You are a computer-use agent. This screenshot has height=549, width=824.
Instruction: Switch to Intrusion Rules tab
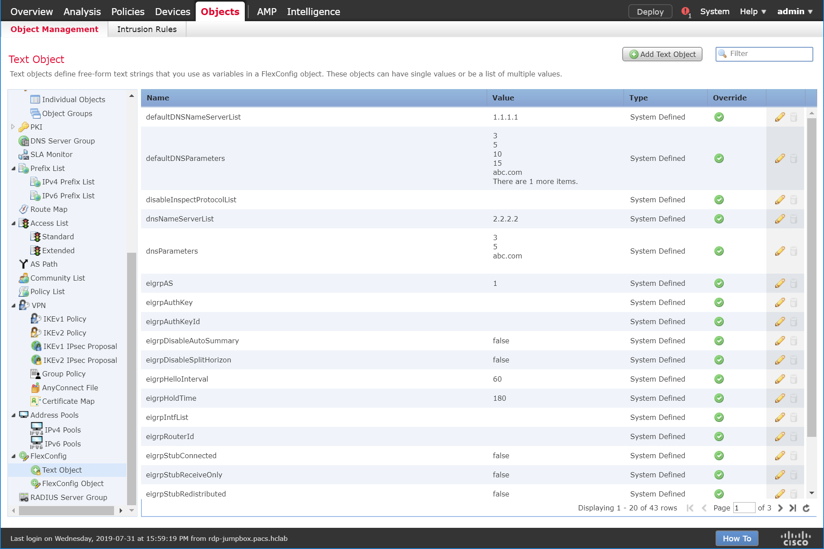[146, 30]
